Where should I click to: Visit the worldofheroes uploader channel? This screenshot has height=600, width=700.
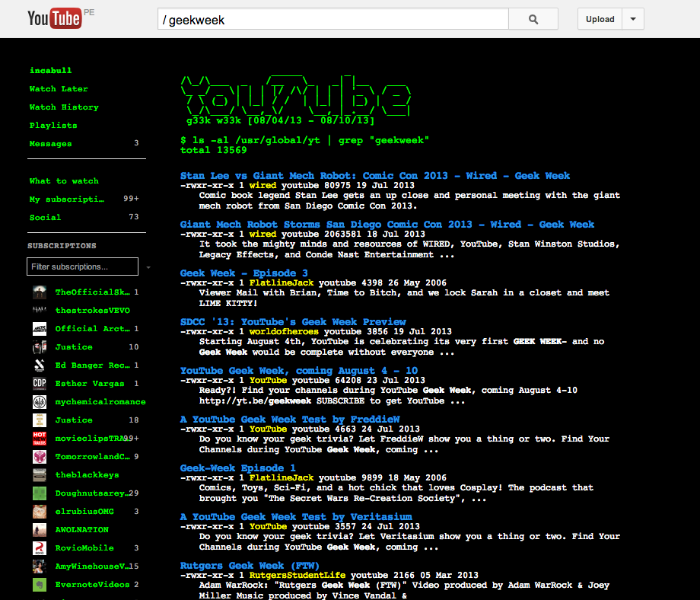coord(284,331)
